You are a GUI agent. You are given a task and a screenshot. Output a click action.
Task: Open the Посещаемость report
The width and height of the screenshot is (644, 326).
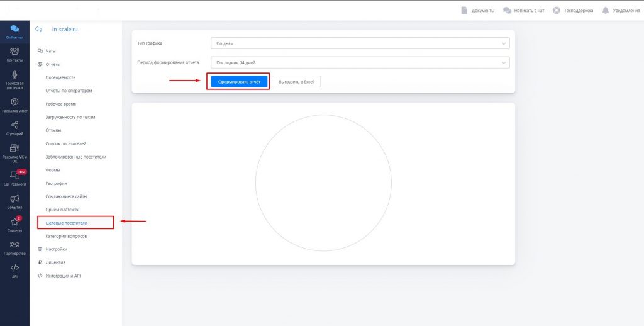pyautogui.click(x=60, y=77)
